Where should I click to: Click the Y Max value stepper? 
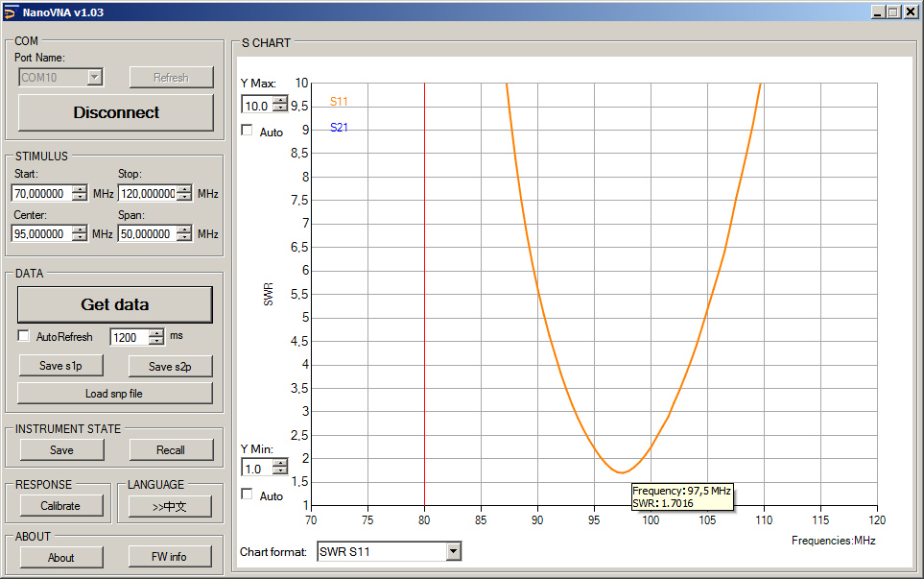click(x=279, y=106)
